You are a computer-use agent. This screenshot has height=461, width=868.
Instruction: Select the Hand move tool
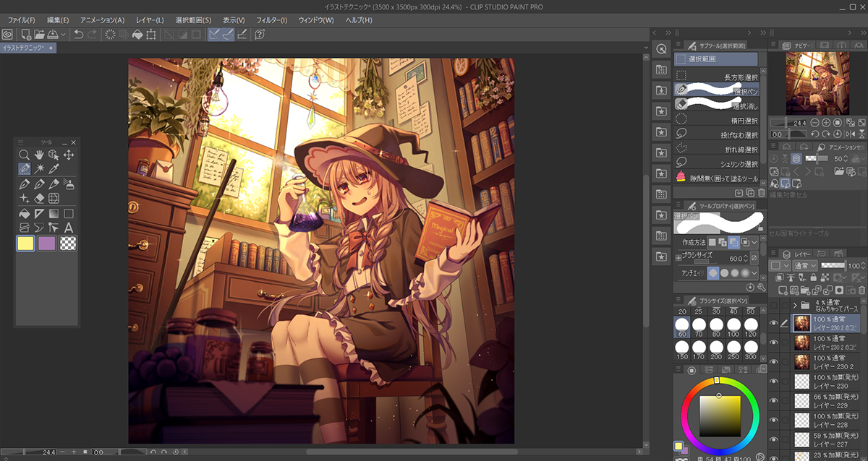[x=39, y=155]
